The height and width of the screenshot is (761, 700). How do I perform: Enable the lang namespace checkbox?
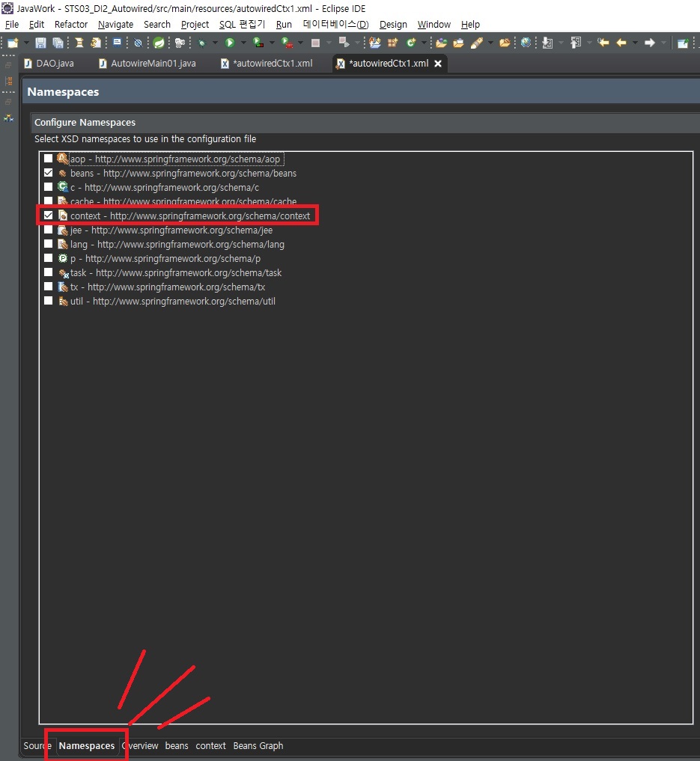click(x=48, y=244)
